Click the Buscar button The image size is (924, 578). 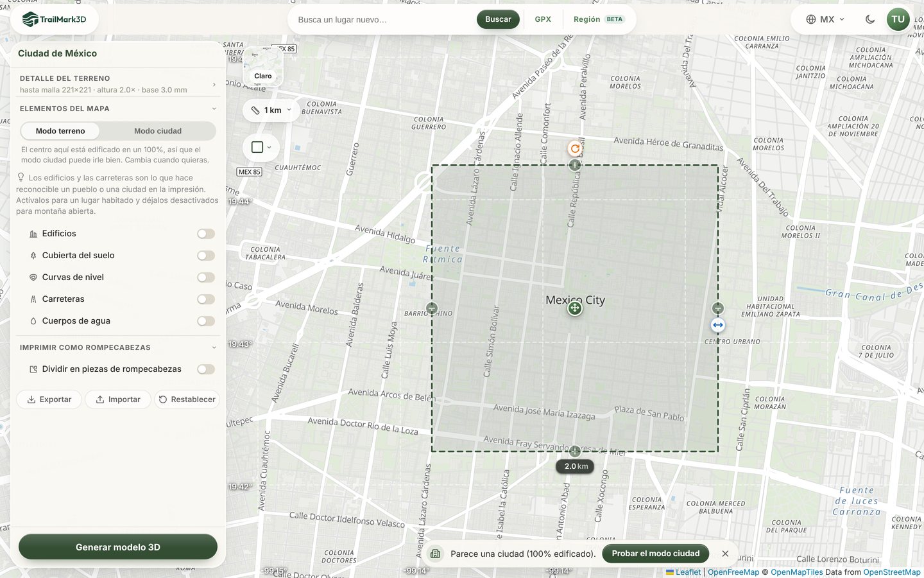(x=498, y=19)
